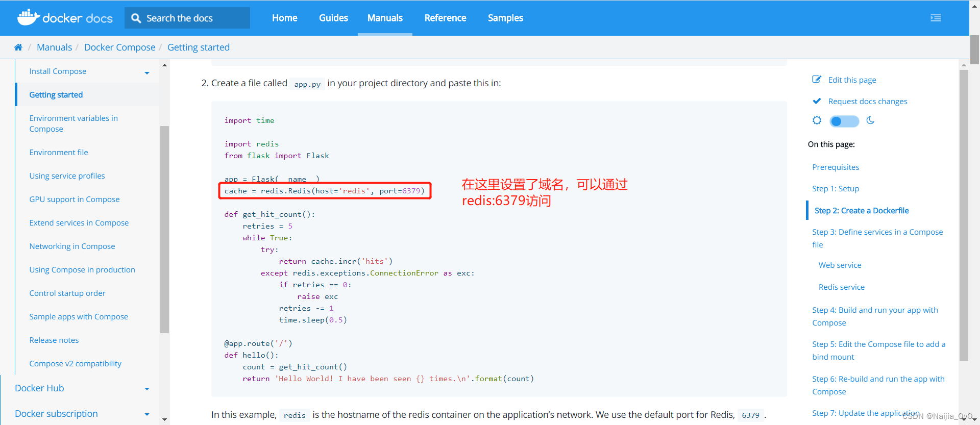Screen dimensions: 980x425
Task: Open the Samples nav tab
Action: tap(505, 18)
